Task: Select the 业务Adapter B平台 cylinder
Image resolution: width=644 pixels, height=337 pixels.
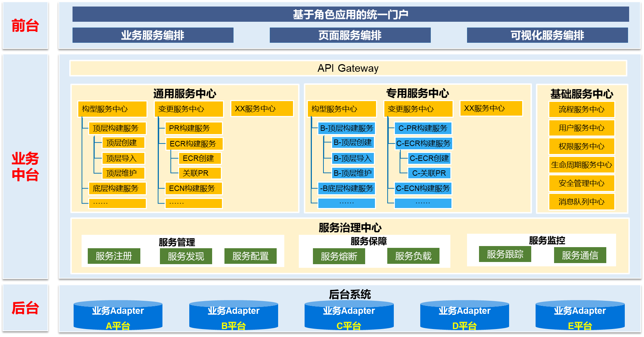Action: 234,315
